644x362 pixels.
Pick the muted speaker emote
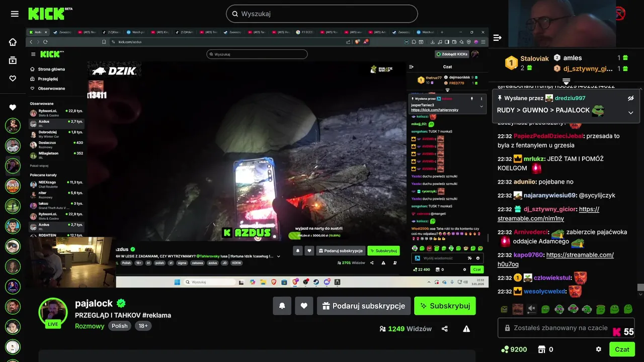coord(531,309)
